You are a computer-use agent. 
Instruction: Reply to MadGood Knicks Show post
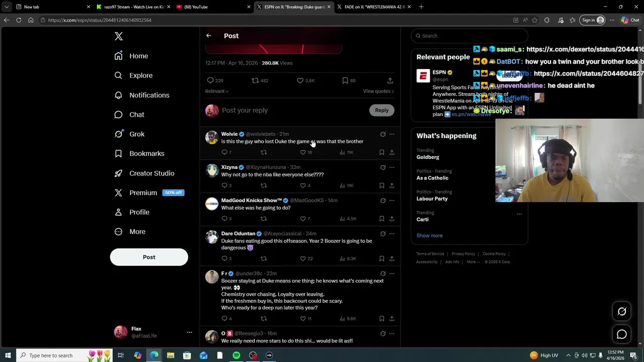(x=224, y=219)
